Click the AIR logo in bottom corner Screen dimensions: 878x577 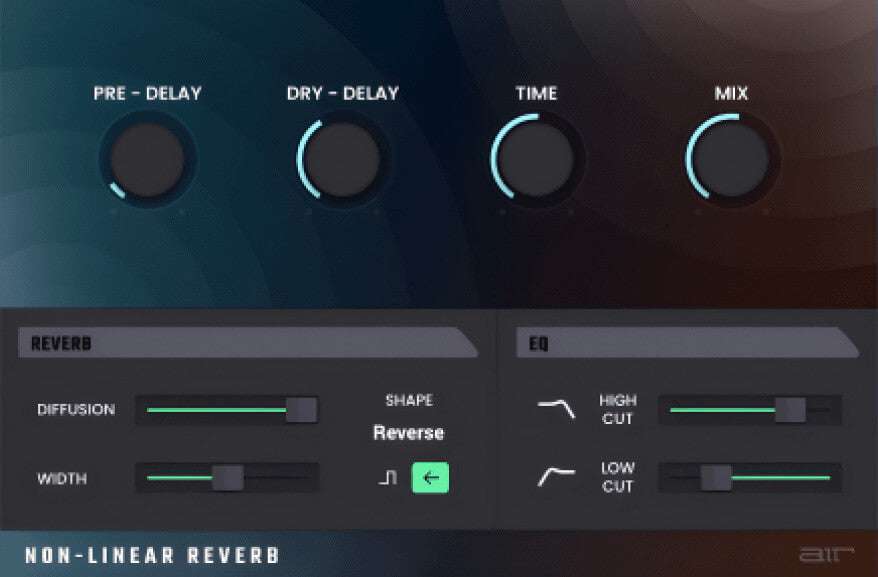(x=819, y=554)
